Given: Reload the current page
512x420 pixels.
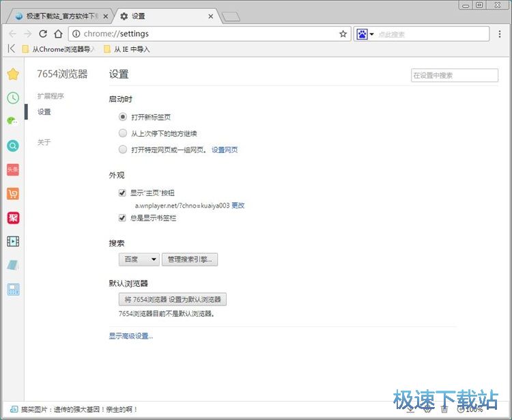Looking at the screenshot, I should point(43,33).
